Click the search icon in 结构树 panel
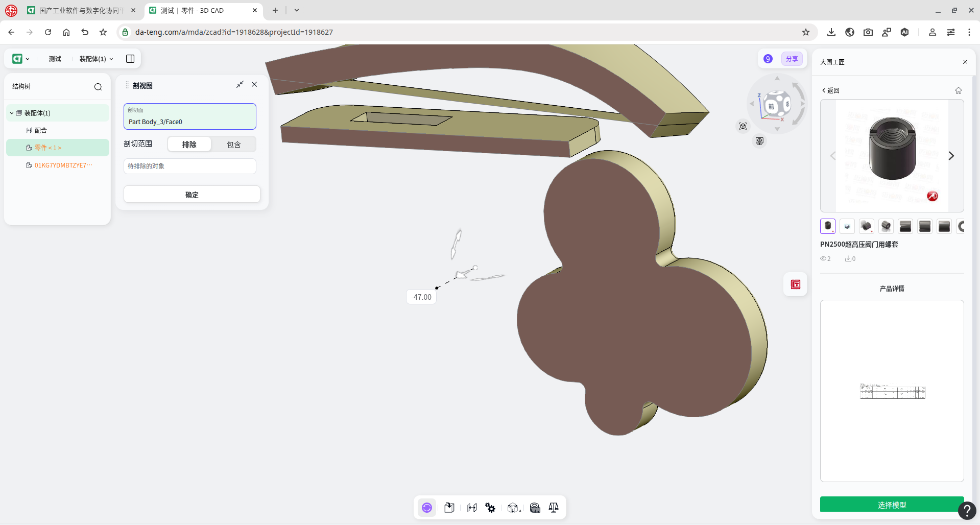The width and height of the screenshot is (980, 525). click(x=98, y=87)
